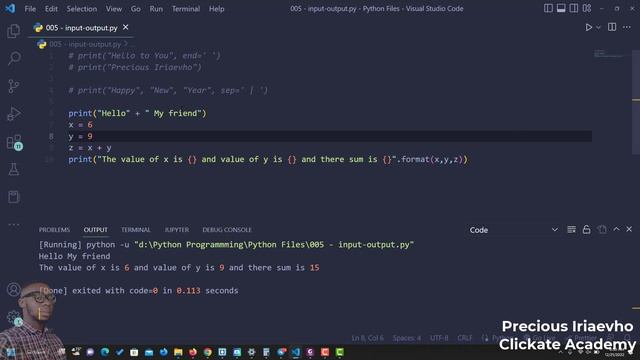Open Microsoft Edge from taskbar

coord(104,352)
